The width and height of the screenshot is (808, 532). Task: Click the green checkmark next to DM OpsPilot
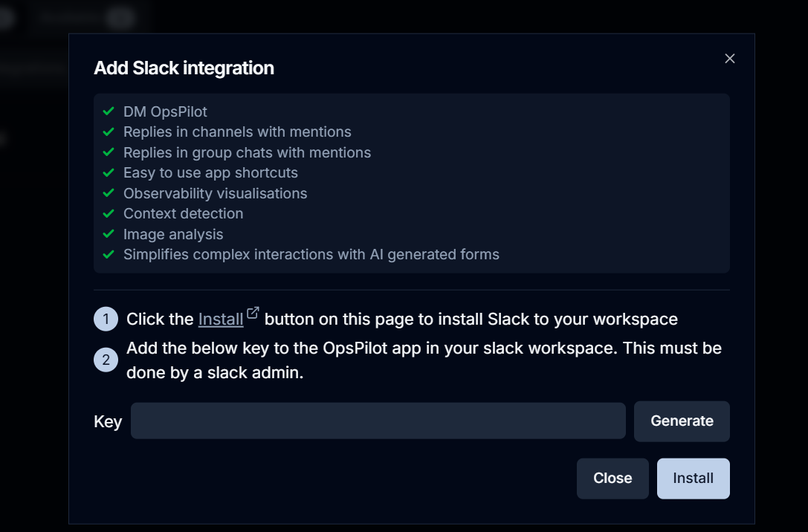[x=109, y=111]
